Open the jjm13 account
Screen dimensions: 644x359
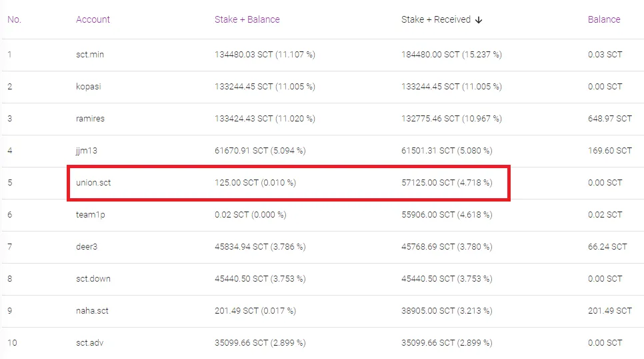tap(87, 150)
